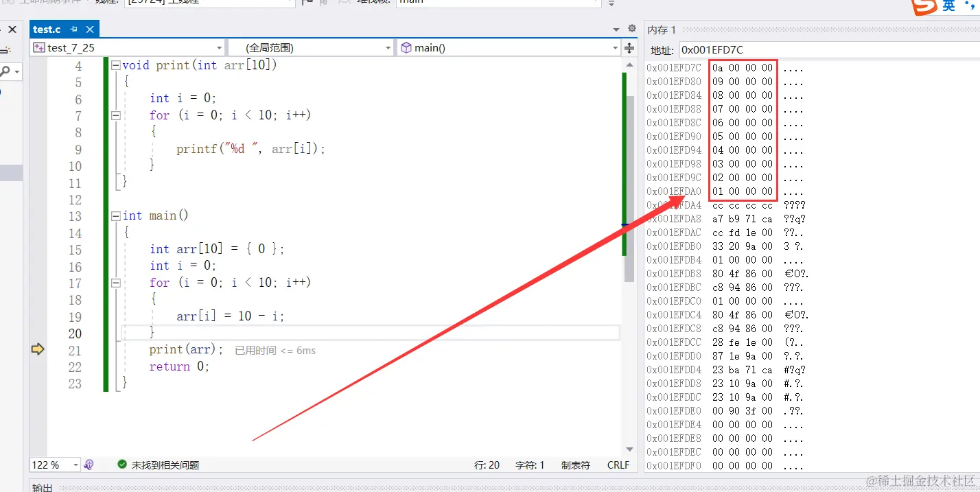Open editor window settings gear
Screen dimensions: 980x492
point(632,29)
